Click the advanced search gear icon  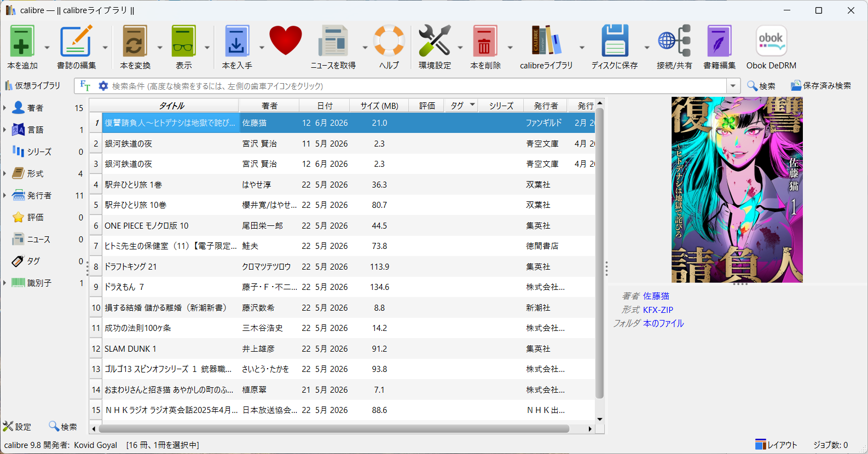coord(103,86)
